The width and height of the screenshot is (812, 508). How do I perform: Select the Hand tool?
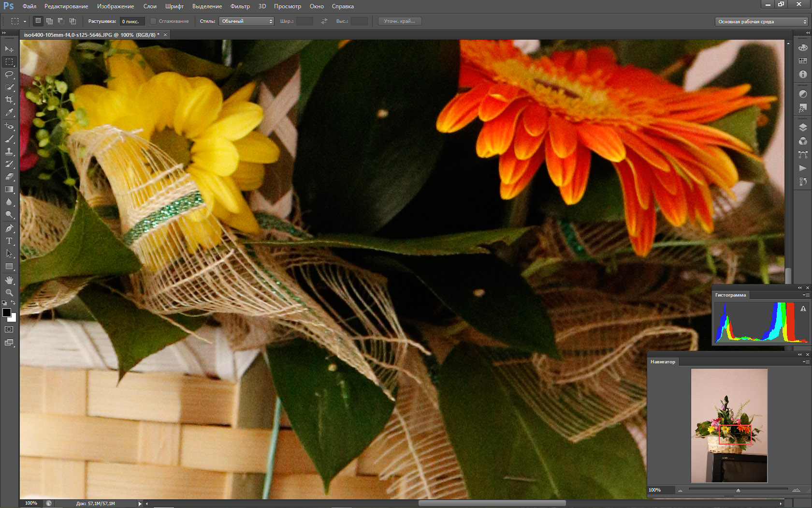tap(9, 280)
